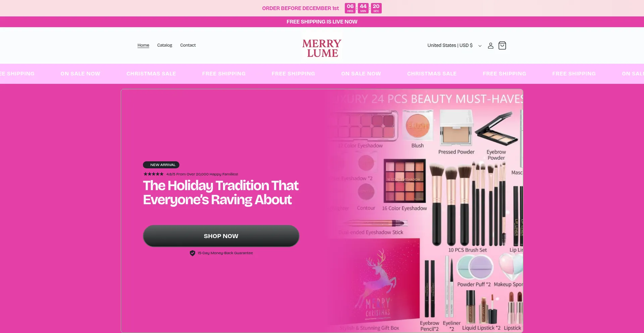Image resolution: width=644 pixels, height=333 pixels.
Task: Click the money-back guarantee shield icon
Action: 193,253
